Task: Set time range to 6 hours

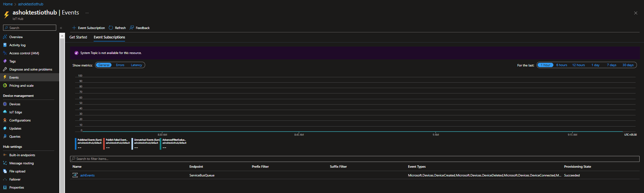Action: click(x=561, y=65)
